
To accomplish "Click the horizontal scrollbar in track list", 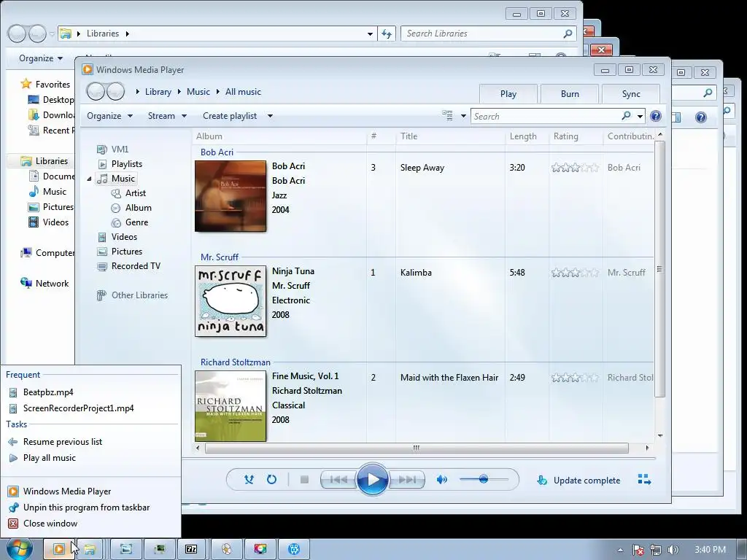I will pyautogui.click(x=417, y=448).
